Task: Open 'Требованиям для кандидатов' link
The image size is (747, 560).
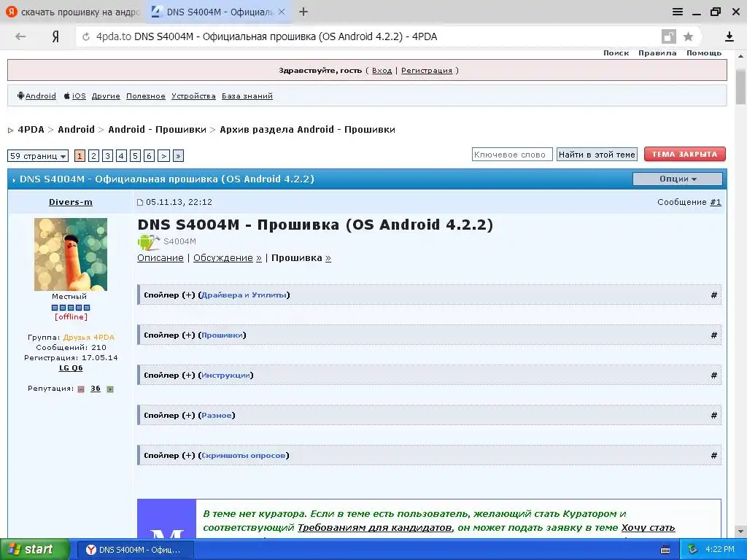Action: (374, 527)
